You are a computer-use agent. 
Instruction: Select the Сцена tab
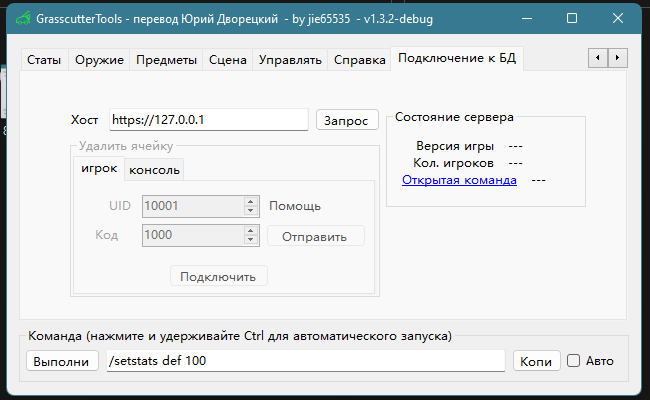point(228,60)
